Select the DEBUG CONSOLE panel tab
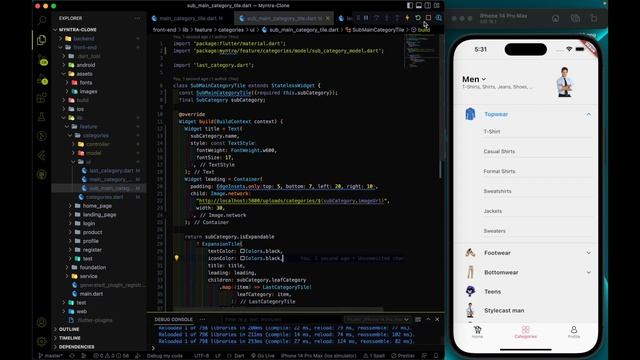The width and height of the screenshot is (640, 360). [173, 319]
